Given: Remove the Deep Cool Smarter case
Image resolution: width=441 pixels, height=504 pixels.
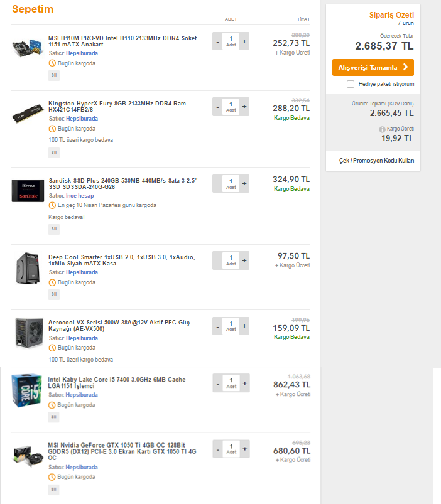Looking at the screenshot, I should 53,294.
